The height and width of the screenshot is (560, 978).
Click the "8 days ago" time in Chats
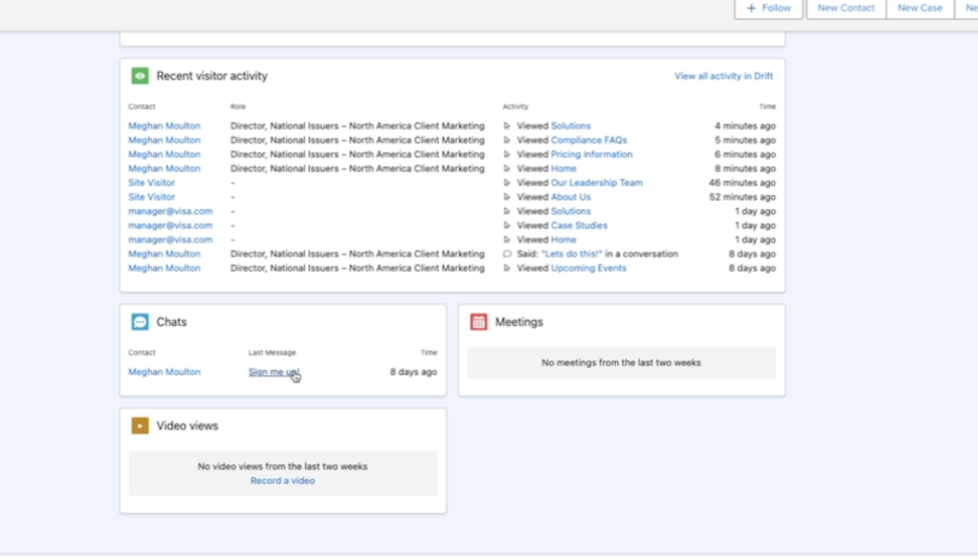413,372
